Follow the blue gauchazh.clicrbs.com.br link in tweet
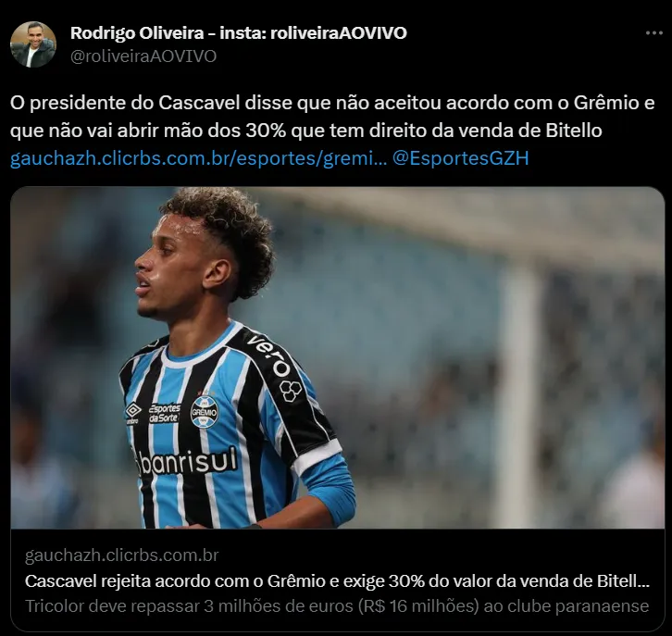 point(198,158)
